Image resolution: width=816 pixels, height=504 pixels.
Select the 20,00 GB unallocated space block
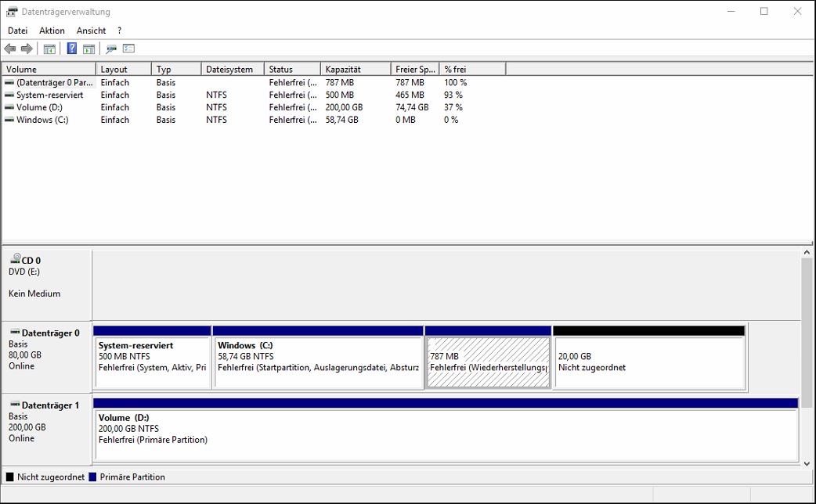pyautogui.click(x=648, y=362)
